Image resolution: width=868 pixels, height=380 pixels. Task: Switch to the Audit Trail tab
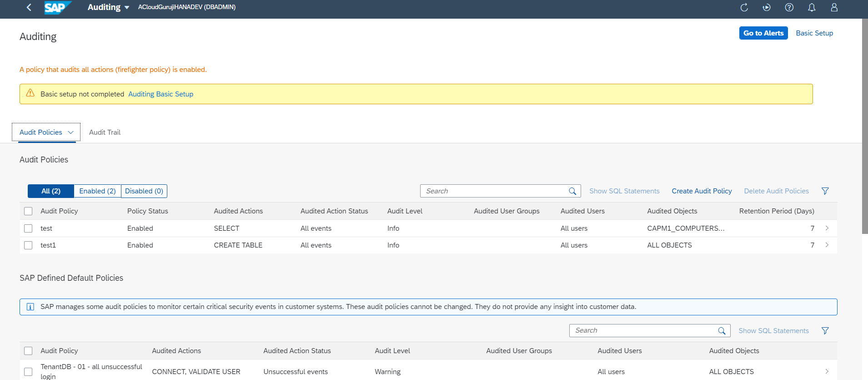[x=105, y=132]
